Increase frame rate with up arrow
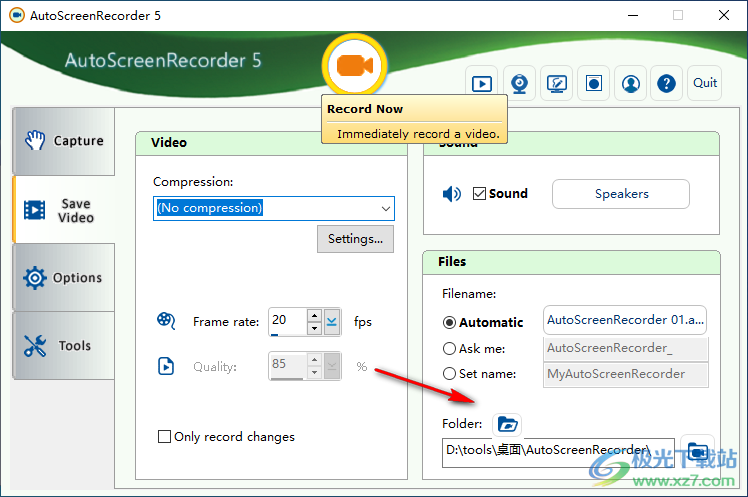 click(314, 316)
